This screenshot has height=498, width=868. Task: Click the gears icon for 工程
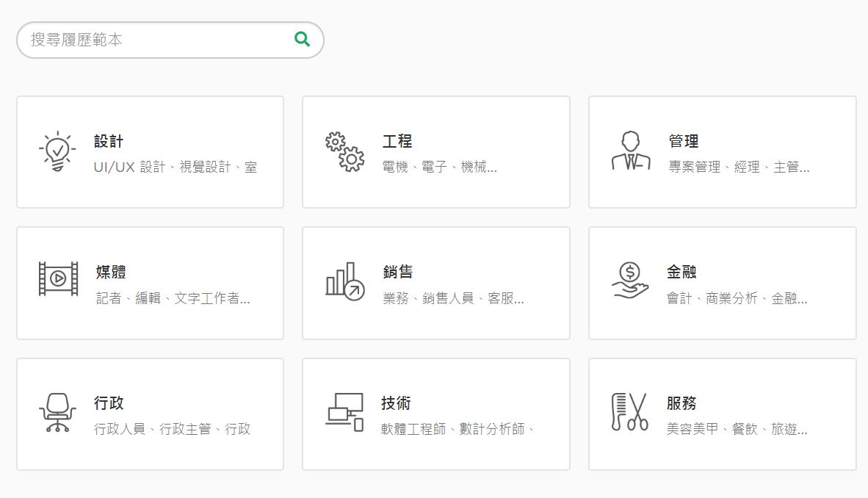(x=344, y=152)
